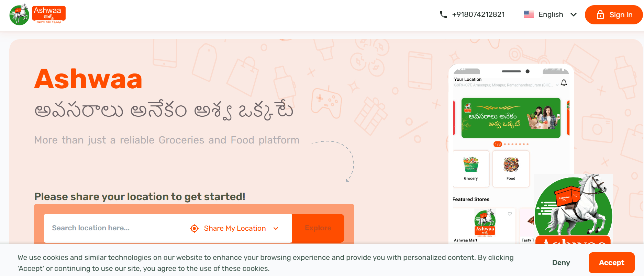Accept the cookie consent
The image size is (644, 276).
pyautogui.click(x=611, y=263)
